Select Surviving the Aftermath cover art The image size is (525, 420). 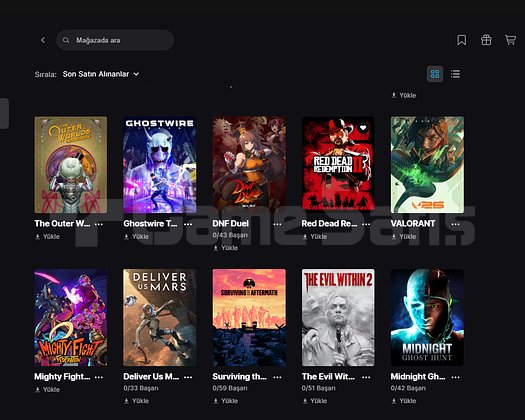click(x=249, y=318)
